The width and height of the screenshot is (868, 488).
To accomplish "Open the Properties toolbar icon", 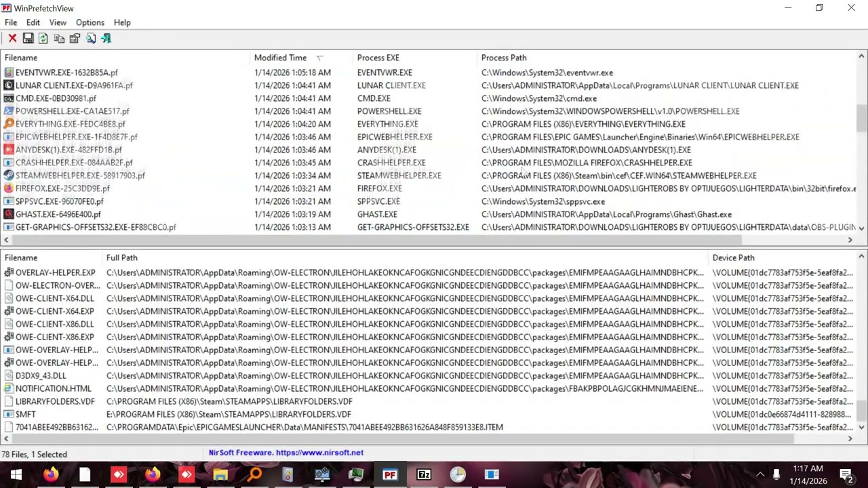I will [75, 39].
